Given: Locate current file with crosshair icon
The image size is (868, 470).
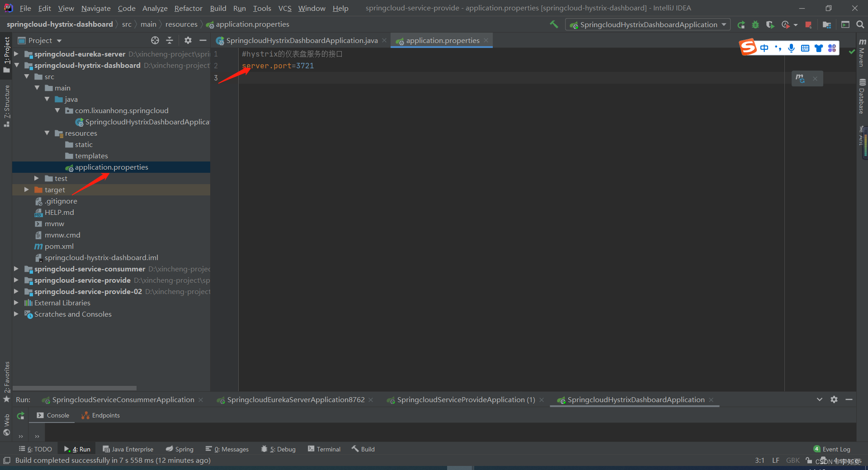Looking at the screenshot, I should (155, 41).
